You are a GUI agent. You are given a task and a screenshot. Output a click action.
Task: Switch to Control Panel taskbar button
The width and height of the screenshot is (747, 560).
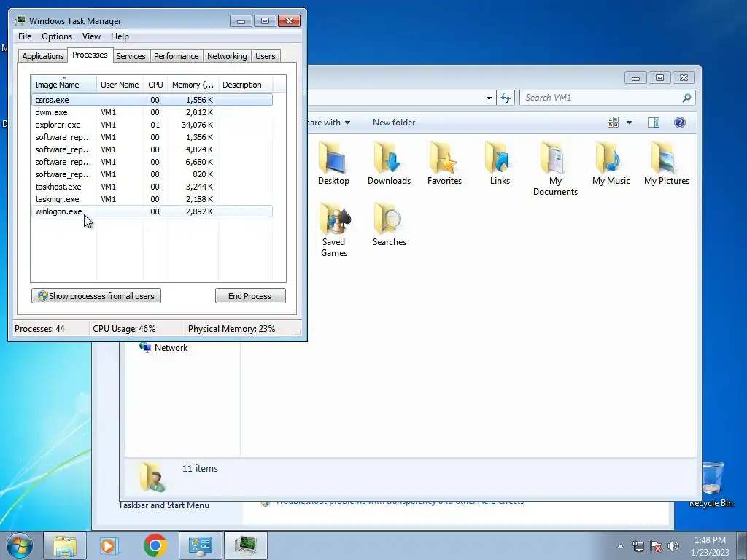[200, 545]
